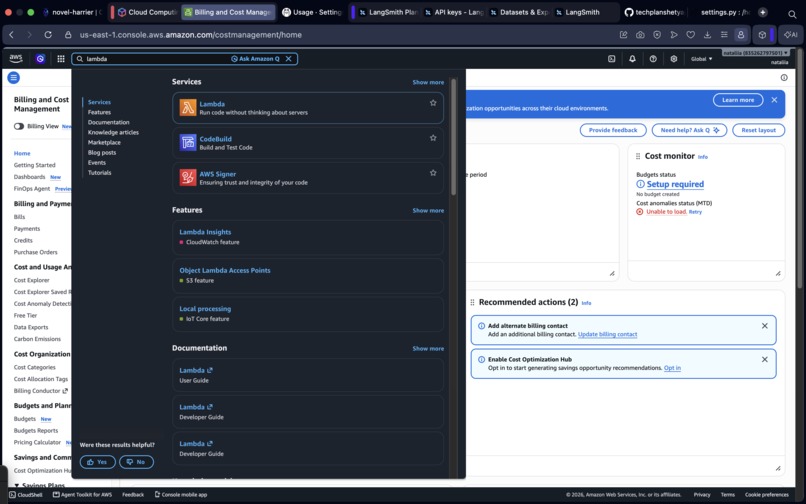This screenshot has height=504, width=806.
Task: Open the AWS Signer service icon
Action: click(x=188, y=177)
